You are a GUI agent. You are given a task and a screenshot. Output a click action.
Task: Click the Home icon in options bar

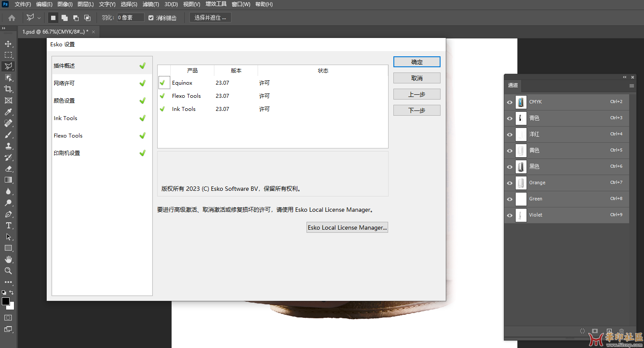coord(12,18)
